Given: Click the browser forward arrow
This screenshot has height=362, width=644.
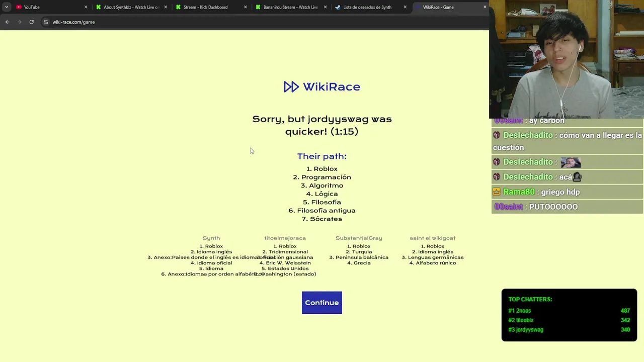Looking at the screenshot, I should point(19,22).
